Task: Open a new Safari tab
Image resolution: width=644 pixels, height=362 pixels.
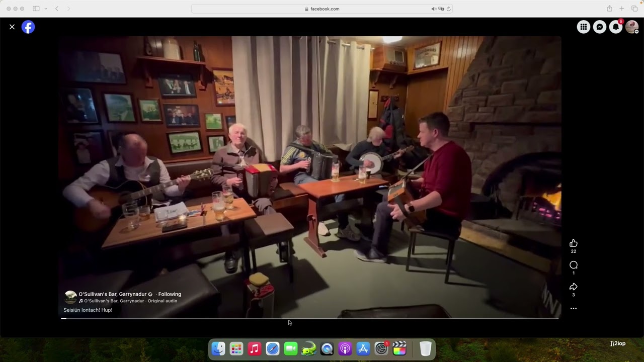Action: (622, 9)
